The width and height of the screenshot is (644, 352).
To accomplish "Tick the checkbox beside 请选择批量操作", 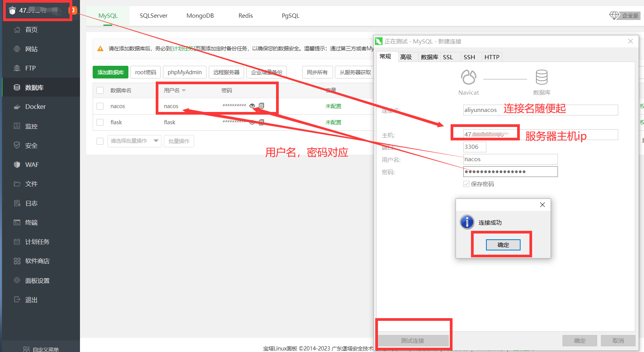I will [x=100, y=141].
